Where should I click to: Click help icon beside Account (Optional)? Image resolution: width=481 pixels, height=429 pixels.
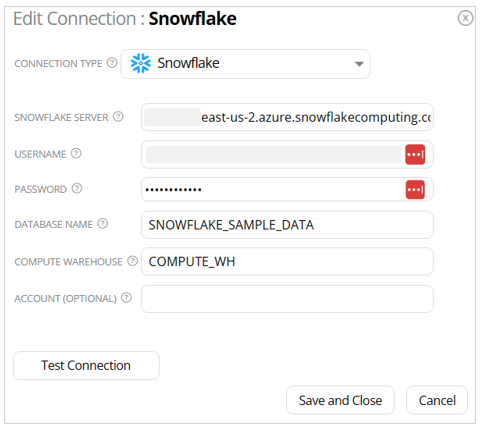126,298
